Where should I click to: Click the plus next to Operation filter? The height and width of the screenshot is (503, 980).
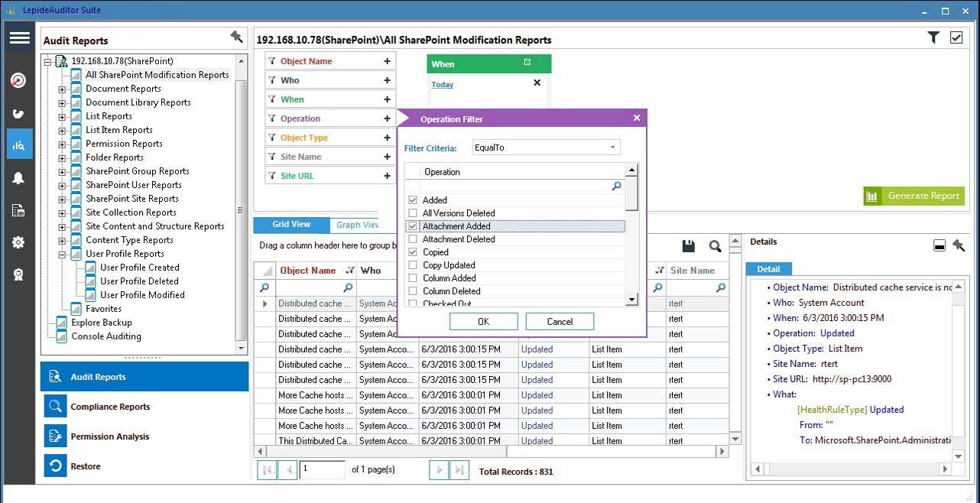(x=387, y=118)
